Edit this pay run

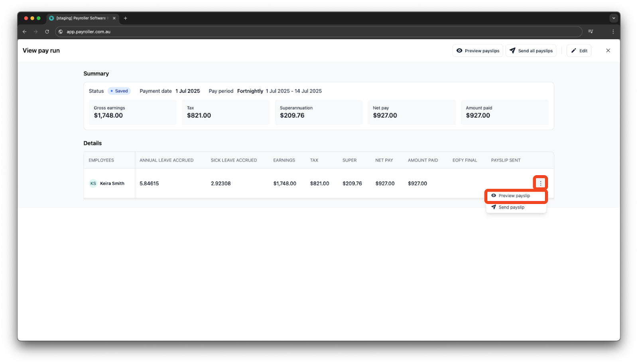(579, 51)
